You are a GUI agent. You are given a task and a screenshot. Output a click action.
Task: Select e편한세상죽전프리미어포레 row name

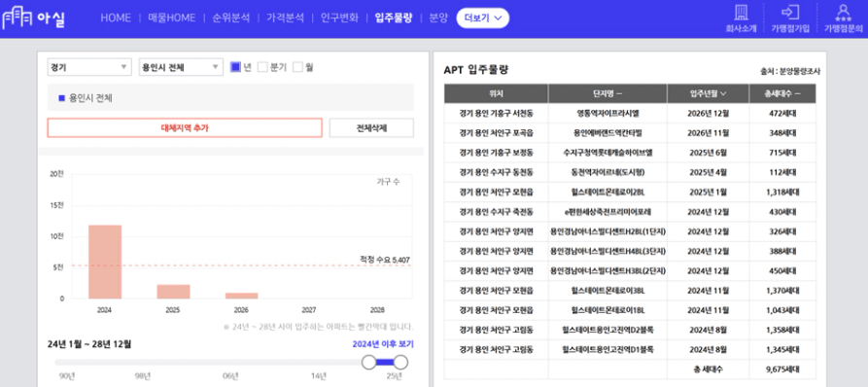coord(608,212)
